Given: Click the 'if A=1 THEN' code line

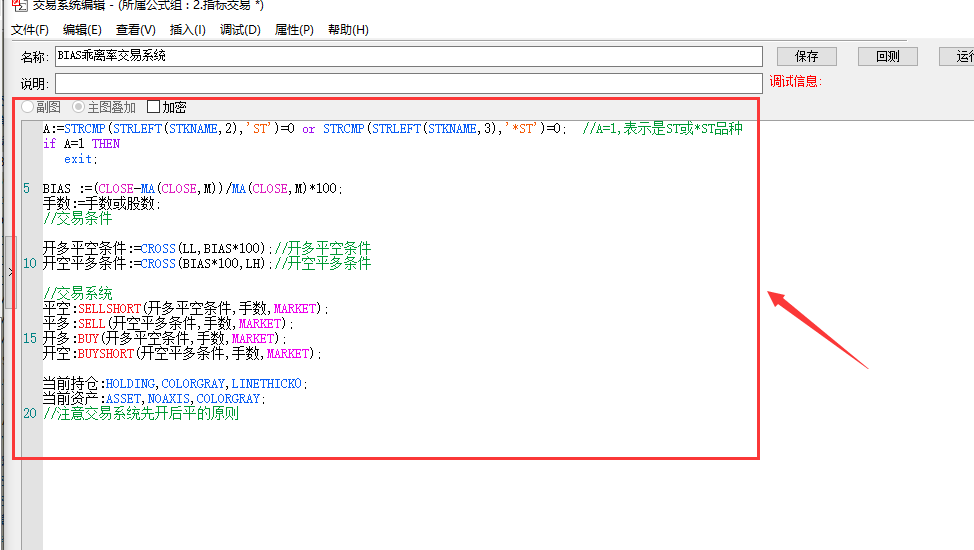Looking at the screenshot, I should pyautogui.click(x=81, y=144).
